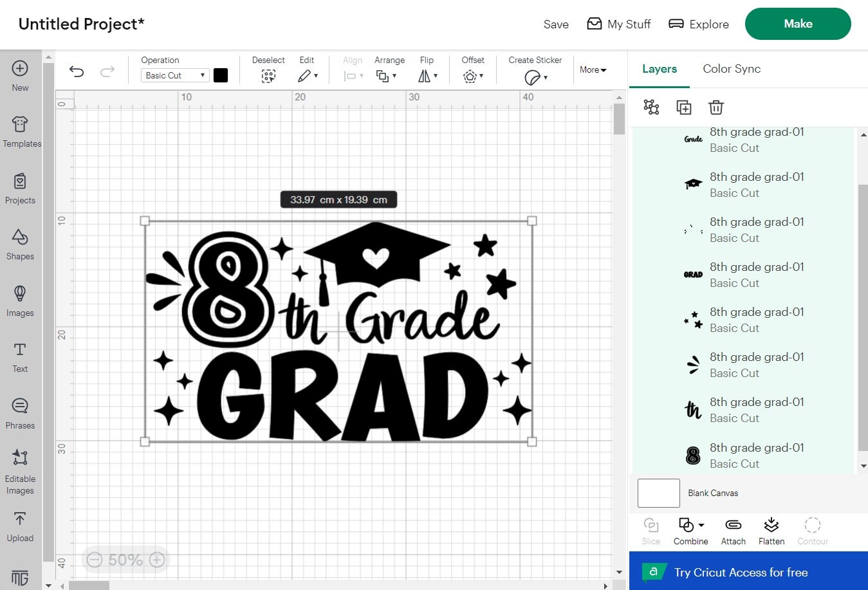The image size is (868, 590).
Task: Open the Upload panel
Action: (x=20, y=524)
